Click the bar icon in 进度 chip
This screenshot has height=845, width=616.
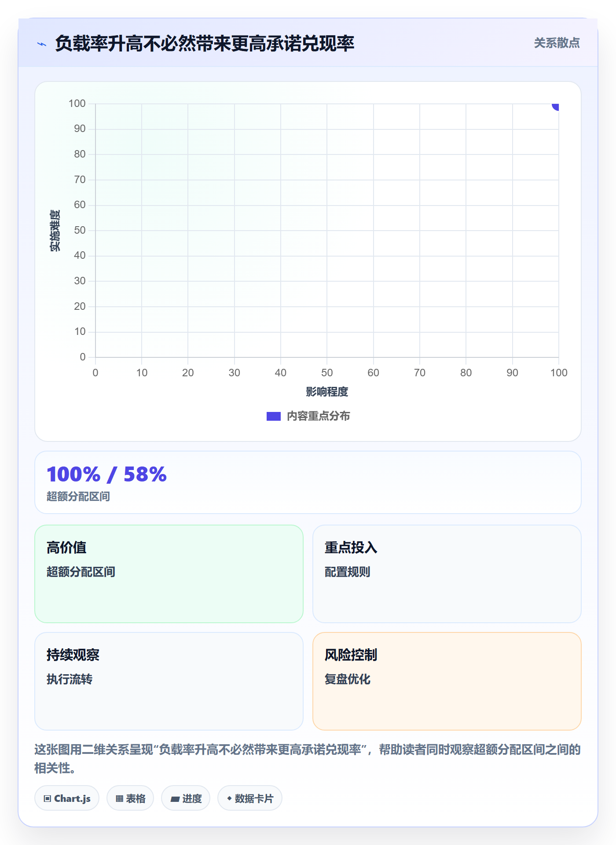pyautogui.click(x=175, y=799)
